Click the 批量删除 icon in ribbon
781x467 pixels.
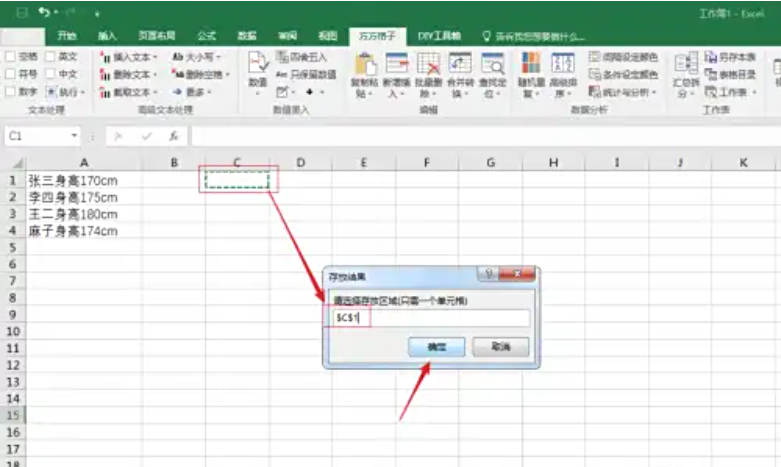428,64
